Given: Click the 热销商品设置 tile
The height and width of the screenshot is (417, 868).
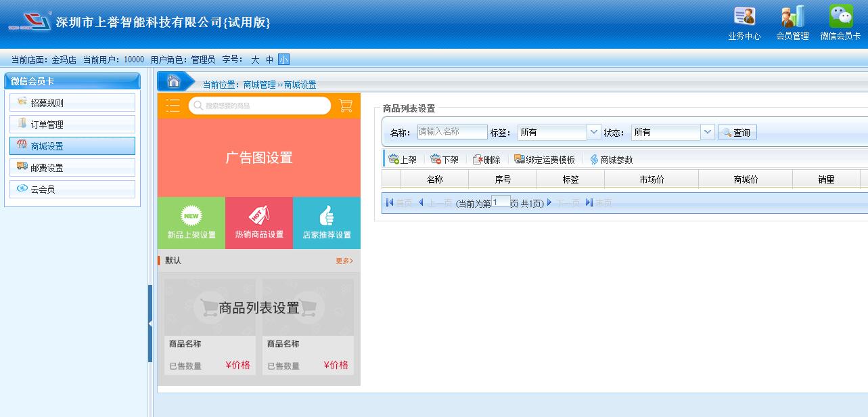Looking at the screenshot, I should [x=259, y=223].
